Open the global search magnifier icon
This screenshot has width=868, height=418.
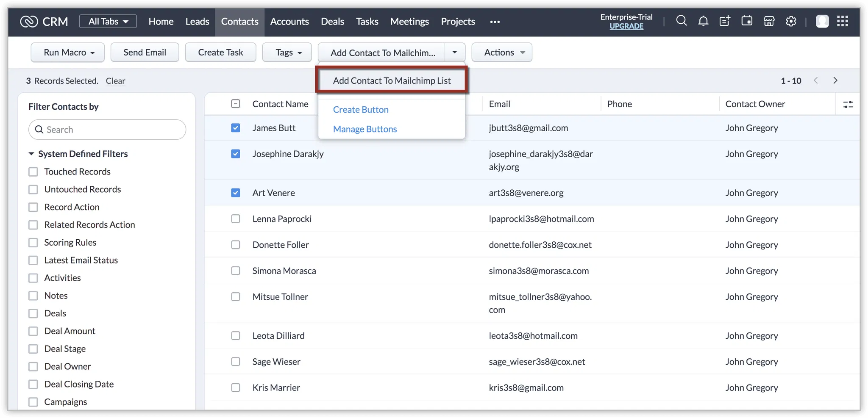click(681, 21)
